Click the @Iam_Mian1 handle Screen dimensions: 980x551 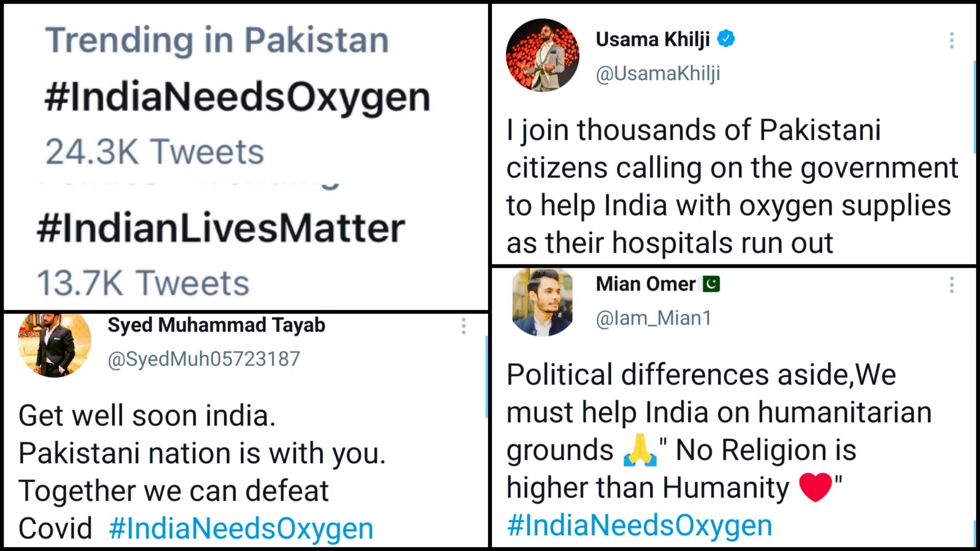coord(653,318)
